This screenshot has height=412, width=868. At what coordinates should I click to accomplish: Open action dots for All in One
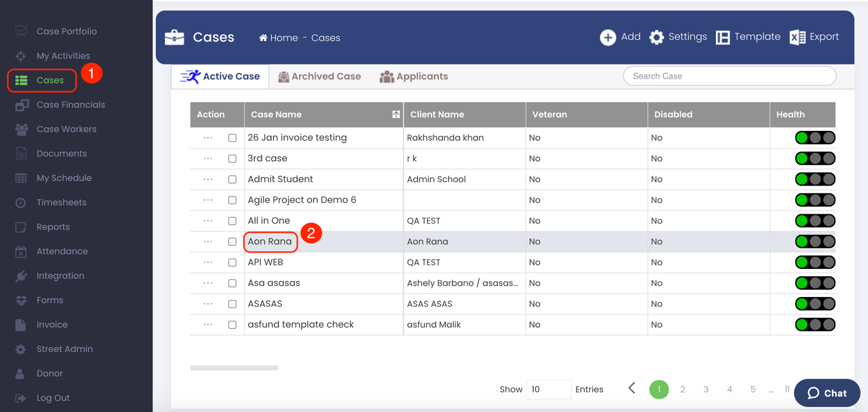tap(208, 221)
